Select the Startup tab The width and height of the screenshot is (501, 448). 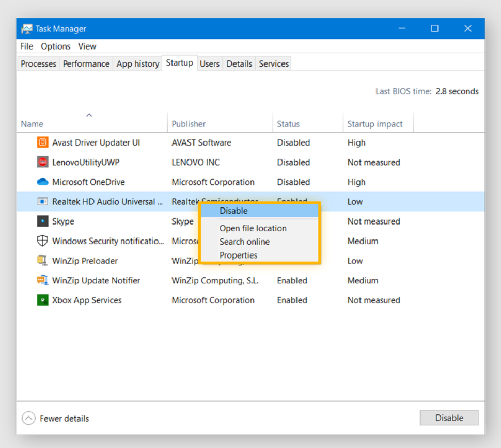click(180, 63)
